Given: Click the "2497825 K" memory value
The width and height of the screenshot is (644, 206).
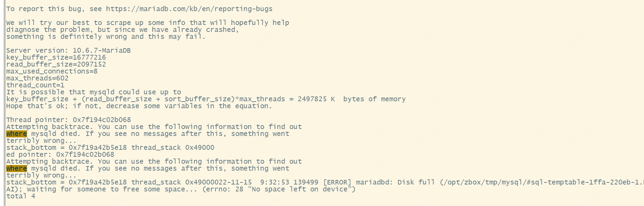Looking at the screenshot, I should coord(316,99).
